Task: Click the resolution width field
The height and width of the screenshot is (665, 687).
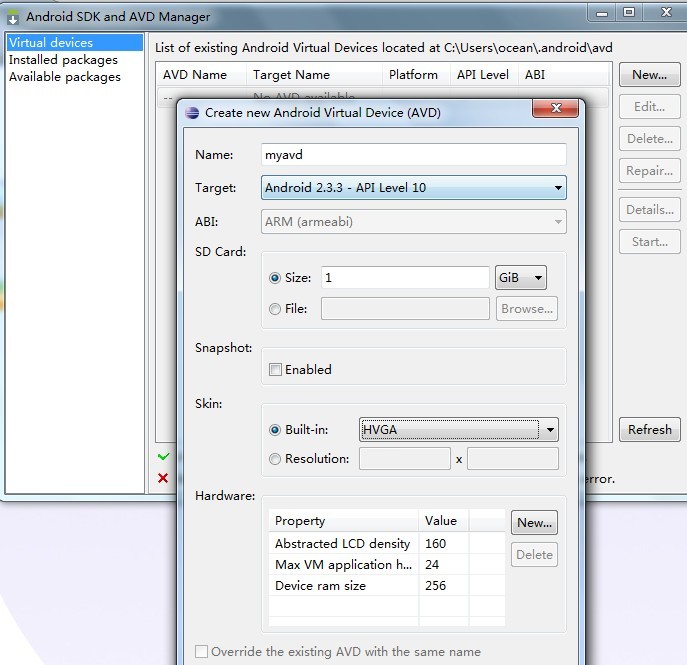Action: click(405, 459)
